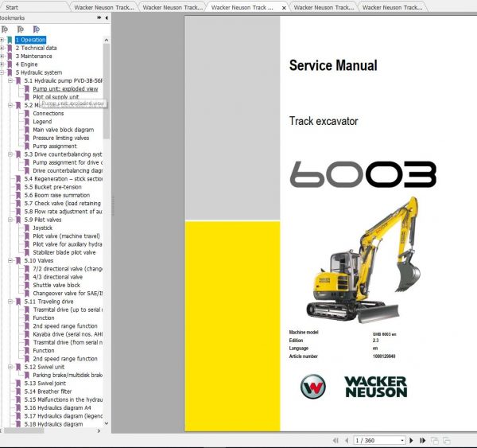
Task: Click the bookmark icon beside 5.17 Hydraulics diagram
Action: pyautogui.click(x=18, y=416)
